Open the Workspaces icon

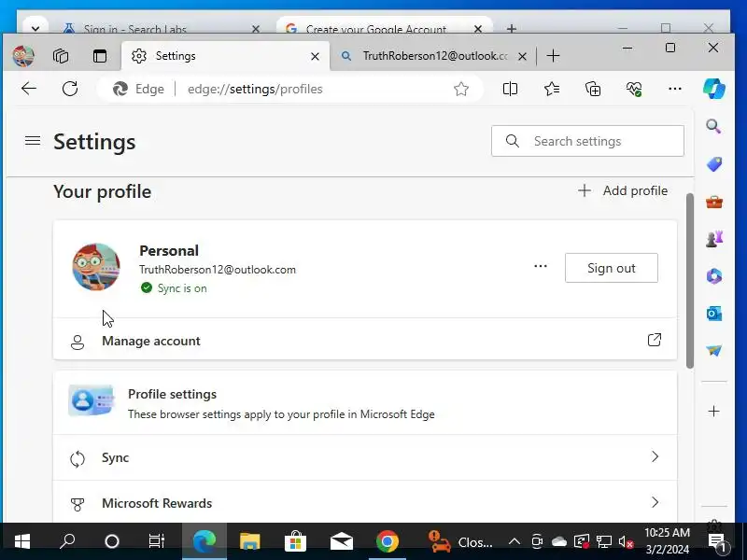(61, 56)
